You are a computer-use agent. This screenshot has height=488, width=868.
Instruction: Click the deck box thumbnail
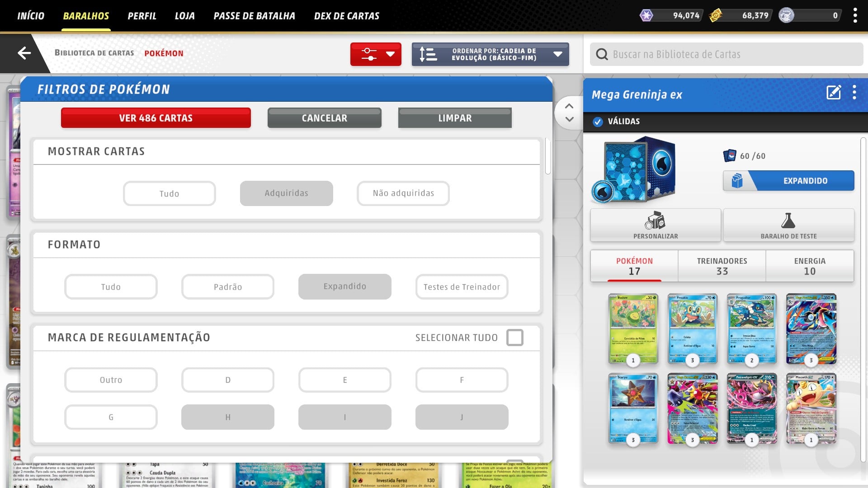(634, 169)
